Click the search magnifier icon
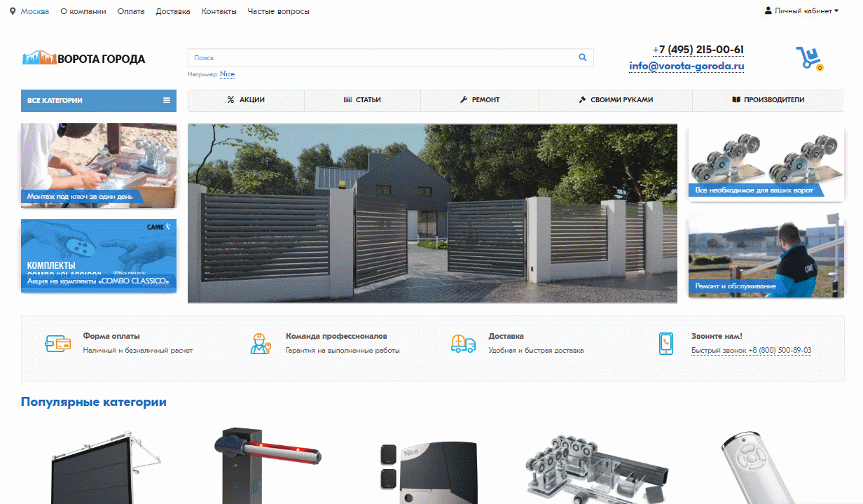This screenshot has width=863, height=504. coord(582,57)
